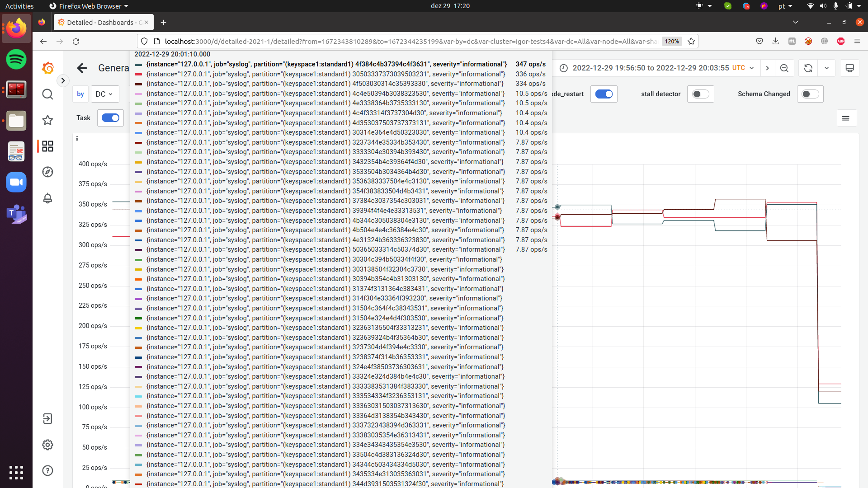This screenshot has width=868, height=488.
Task: Open Alerting bell icon in sidebar
Action: tap(47, 198)
